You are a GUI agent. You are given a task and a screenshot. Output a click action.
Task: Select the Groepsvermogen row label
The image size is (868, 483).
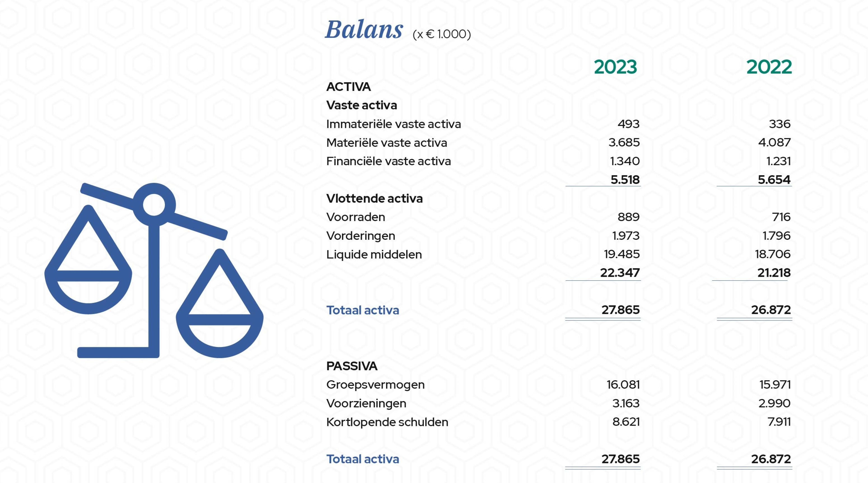click(x=375, y=385)
